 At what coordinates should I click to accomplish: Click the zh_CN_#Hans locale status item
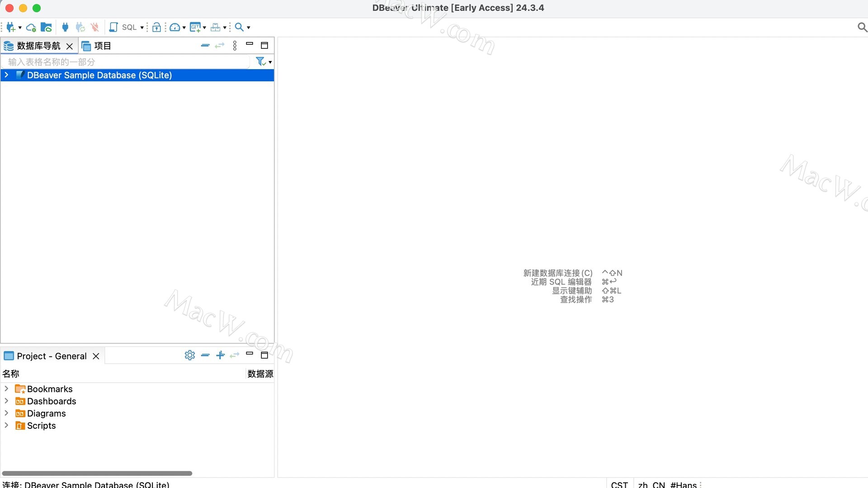tap(667, 484)
